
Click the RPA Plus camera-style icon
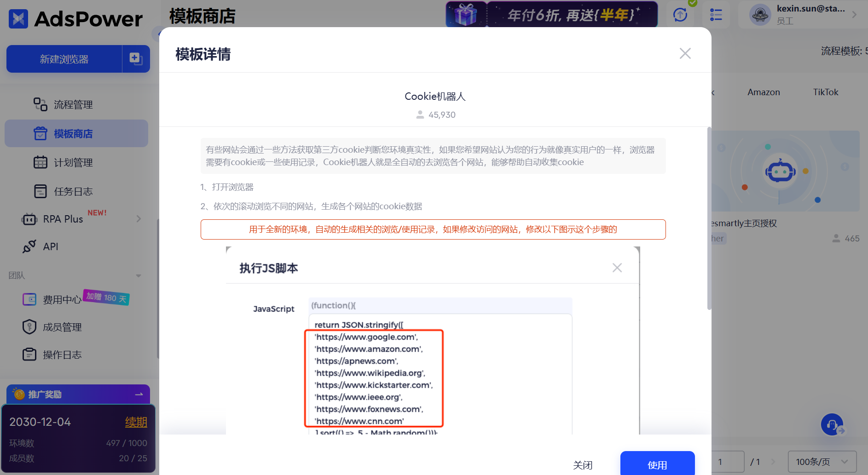coord(29,219)
